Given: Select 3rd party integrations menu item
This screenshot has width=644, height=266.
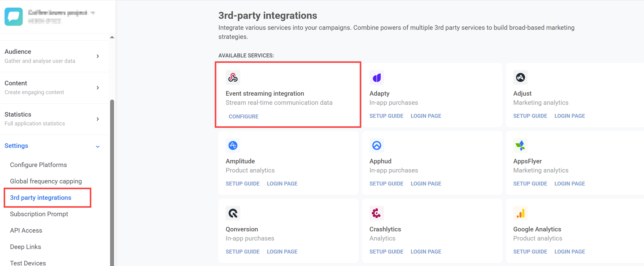Looking at the screenshot, I should tap(41, 198).
